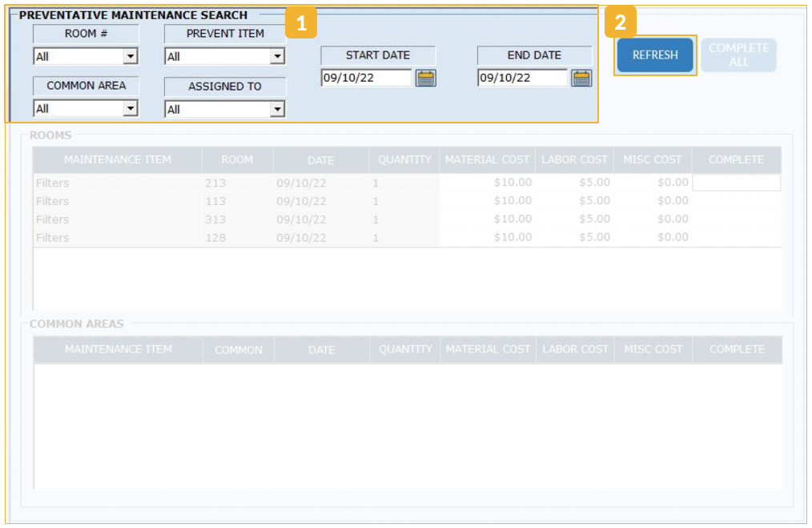Viewport: 812px width, 528px height.
Task: Click into the Start Date field
Action: (x=366, y=78)
